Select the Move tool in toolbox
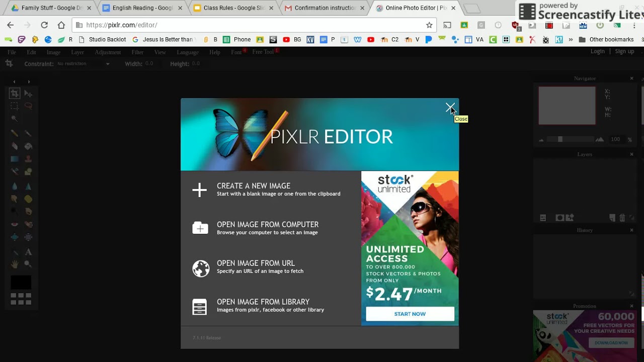Image resolution: width=644 pixels, height=362 pixels. pyautogui.click(x=28, y=94)
